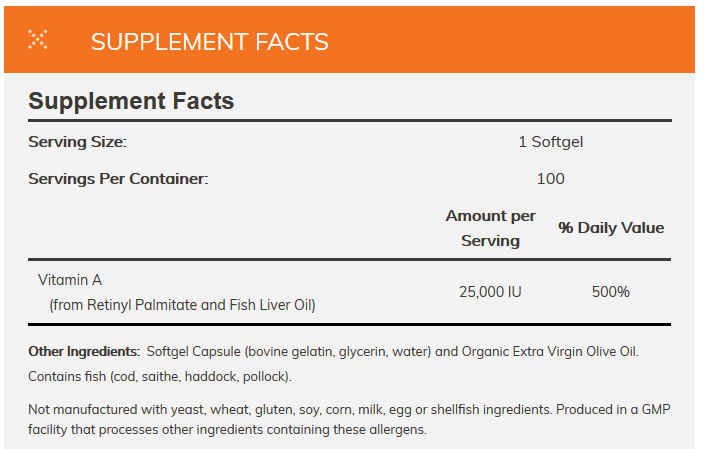704x449 pixels.
Task: Click the Vitamin A ingredient name
Action: point(70,279)
